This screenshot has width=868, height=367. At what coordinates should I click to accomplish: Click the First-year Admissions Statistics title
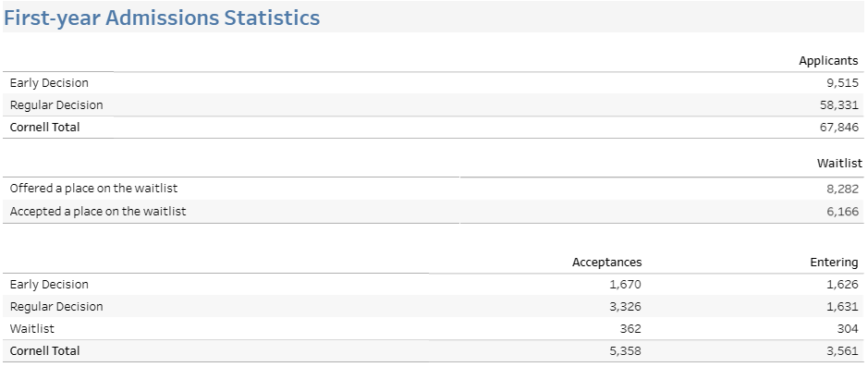coord(162,18)
